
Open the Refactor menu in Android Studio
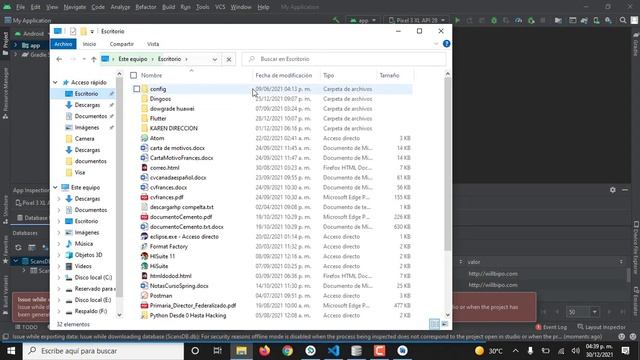point(146,7)
